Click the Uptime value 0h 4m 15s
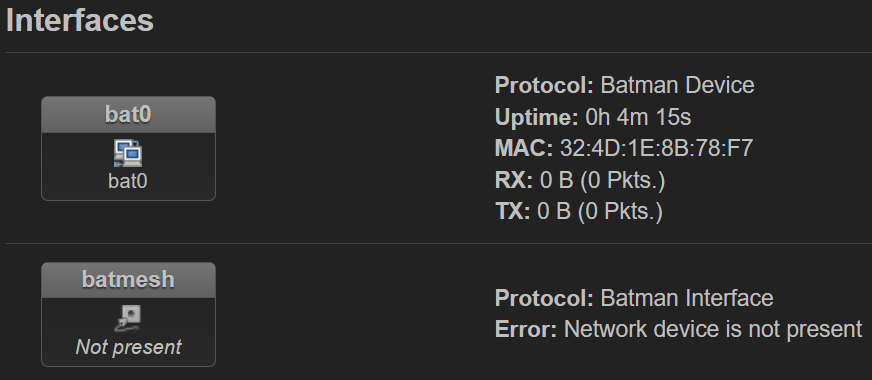Image resolution: width=872 pixels, height=380 pixels. tap(638, 117)
